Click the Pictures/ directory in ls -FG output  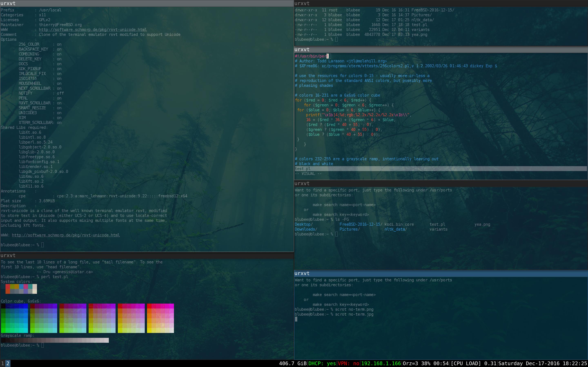(x=349, y=229)
